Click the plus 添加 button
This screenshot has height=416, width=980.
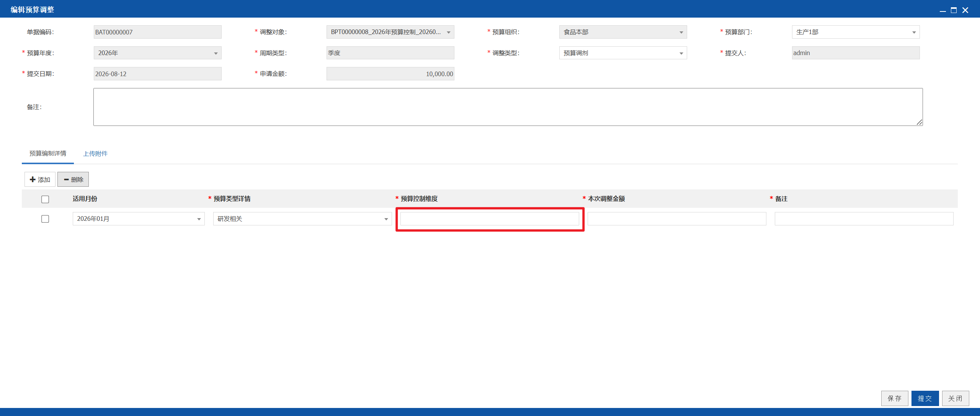40,179
